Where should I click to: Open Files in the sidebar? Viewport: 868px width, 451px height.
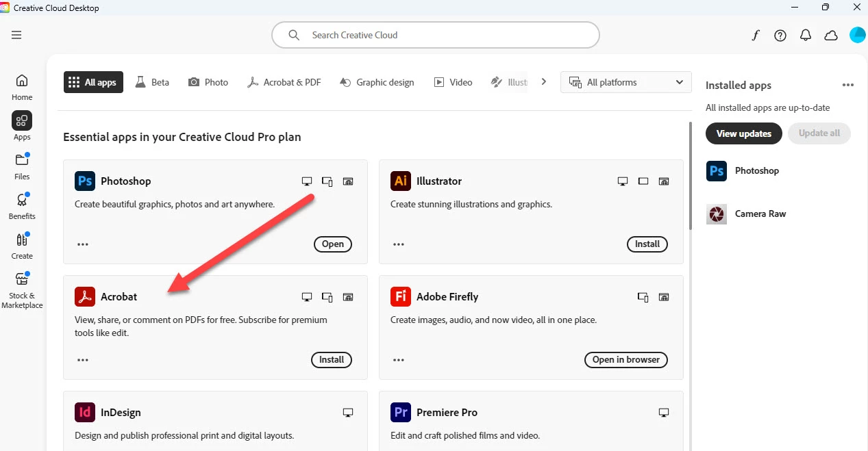[22, 166]
